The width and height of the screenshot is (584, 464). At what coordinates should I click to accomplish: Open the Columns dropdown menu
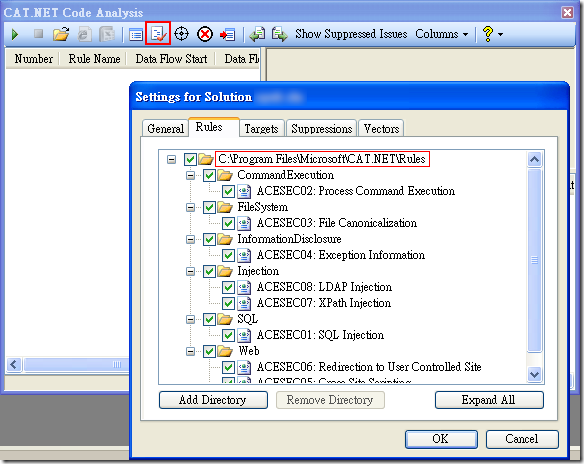click(x=442, y=34)
